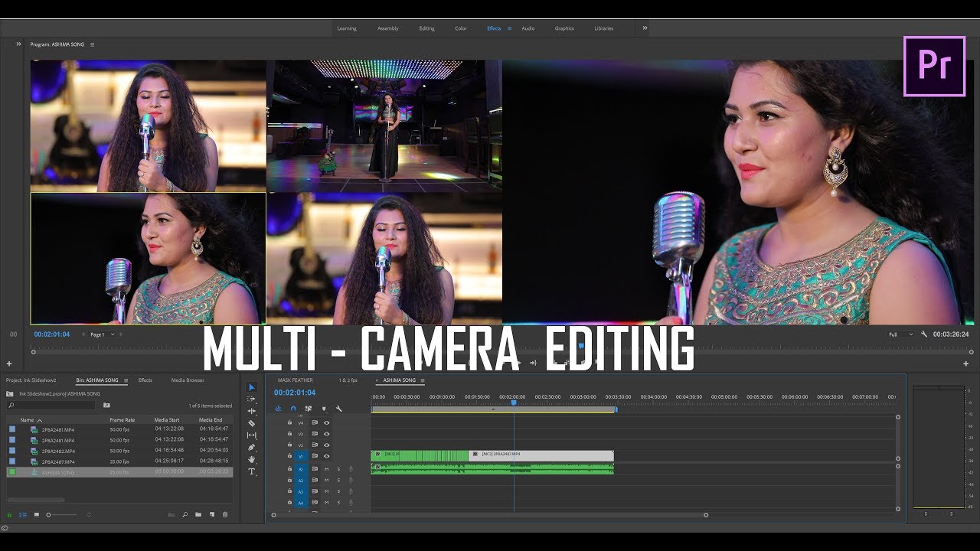Switch to the Editing workspace
The image size is (980, 551).
[x=426, y=28]
